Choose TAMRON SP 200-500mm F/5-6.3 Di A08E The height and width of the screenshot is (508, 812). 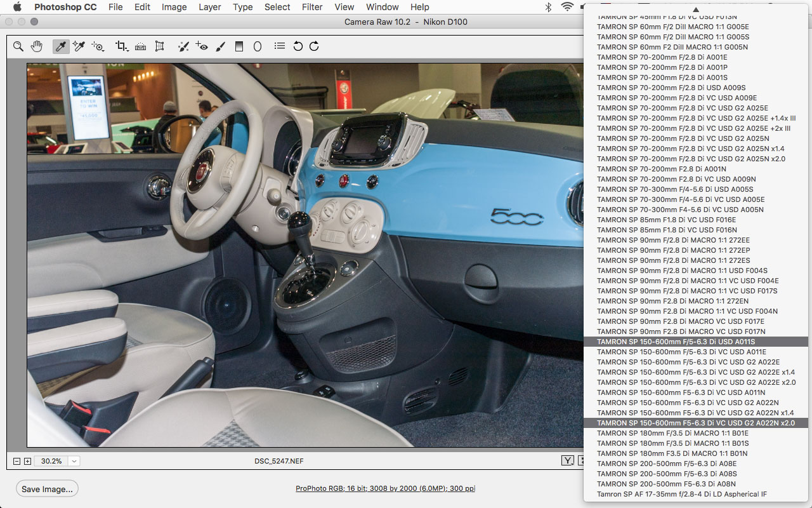point(696,464)
